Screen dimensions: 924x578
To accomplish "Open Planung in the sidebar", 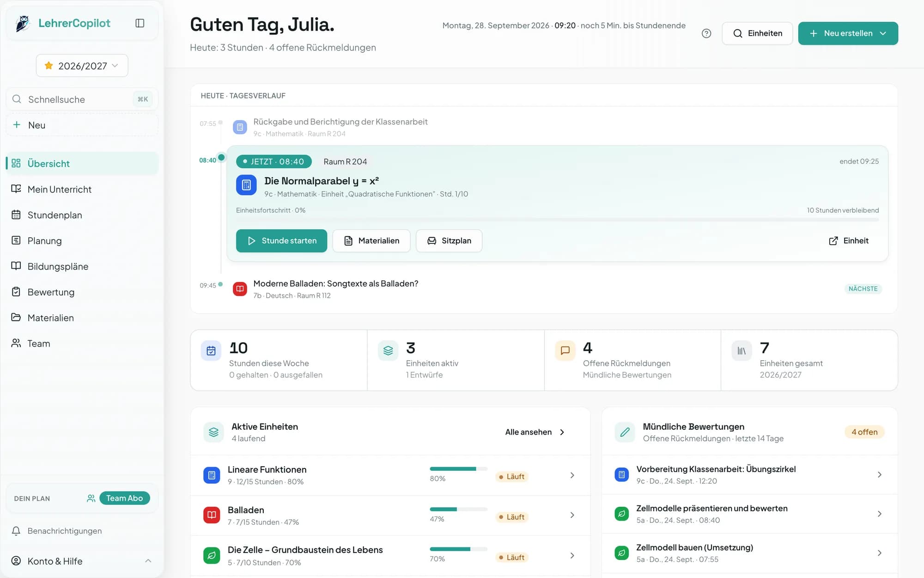I will pos(82,240).
